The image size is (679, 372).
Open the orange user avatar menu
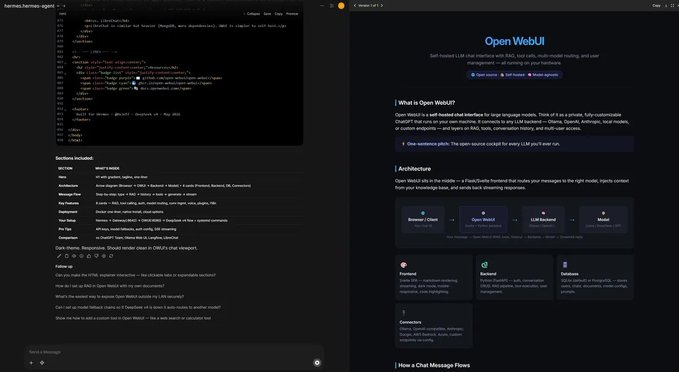[341, 6]
